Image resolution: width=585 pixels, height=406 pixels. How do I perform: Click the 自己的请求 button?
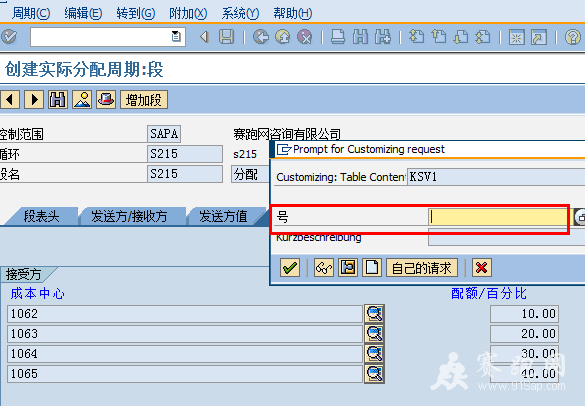pyautogui.click(x=422, y=268)
